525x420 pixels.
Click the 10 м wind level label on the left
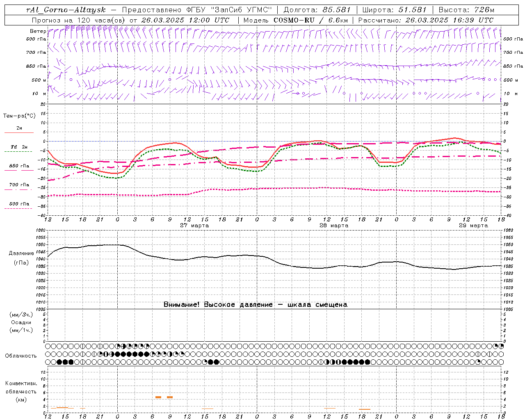(x=39, y=94)
